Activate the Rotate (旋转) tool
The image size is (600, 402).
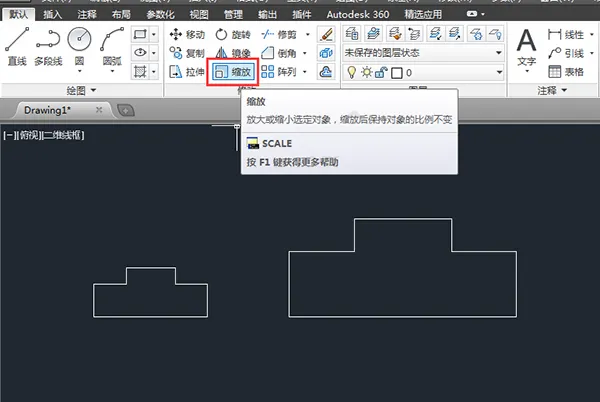[232, 34]
